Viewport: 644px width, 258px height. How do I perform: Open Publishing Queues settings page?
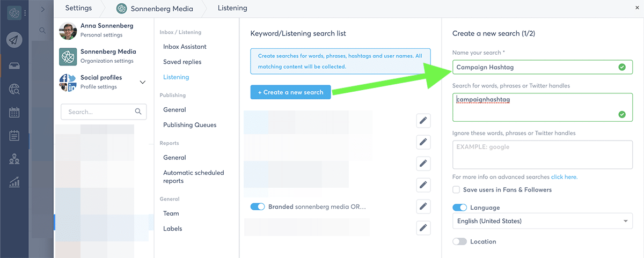[190, 125]
